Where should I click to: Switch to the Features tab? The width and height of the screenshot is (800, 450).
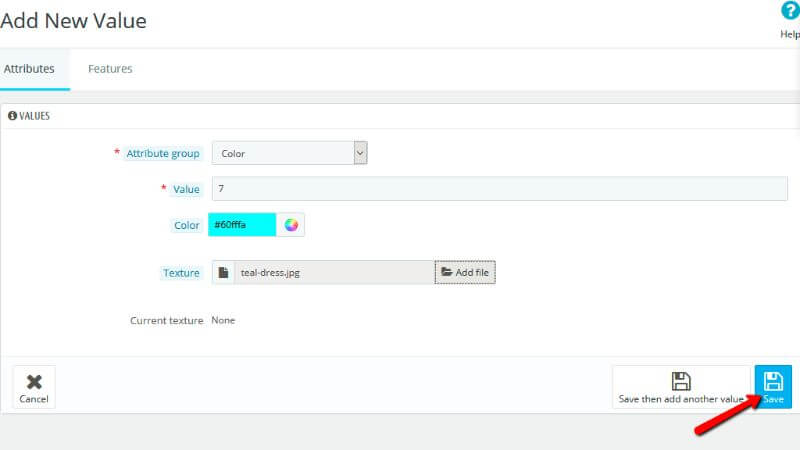tap(110, 69)
